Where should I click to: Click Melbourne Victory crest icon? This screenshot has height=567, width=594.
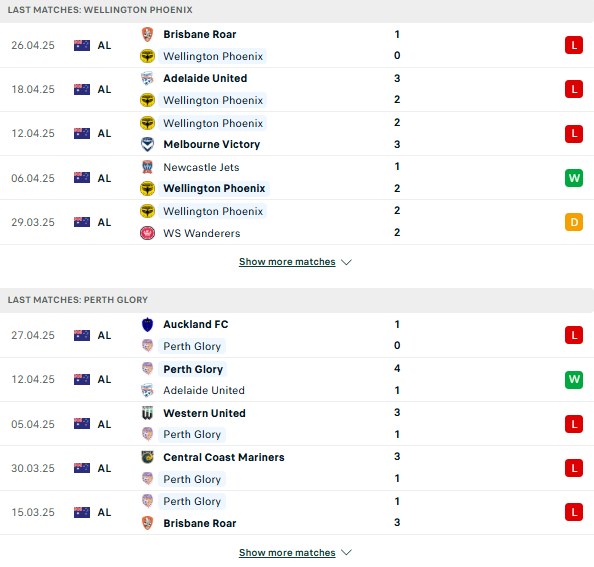click(147, 144)
